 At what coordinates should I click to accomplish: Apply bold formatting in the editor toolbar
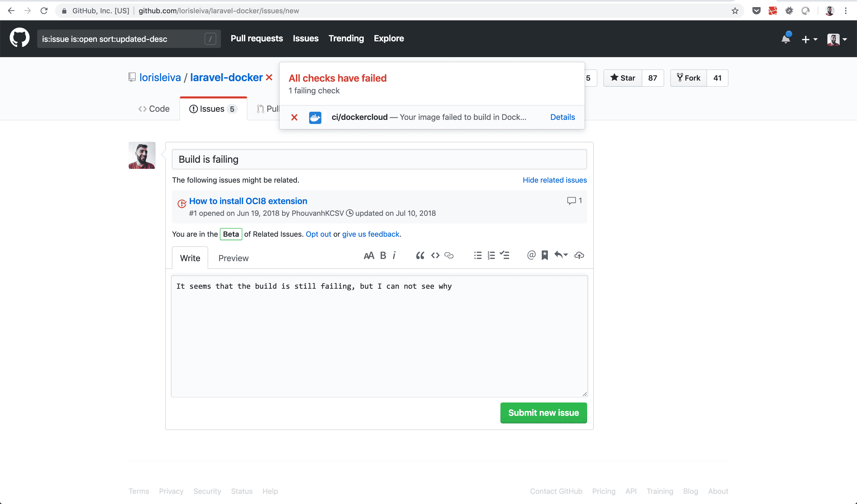(383, 255)
